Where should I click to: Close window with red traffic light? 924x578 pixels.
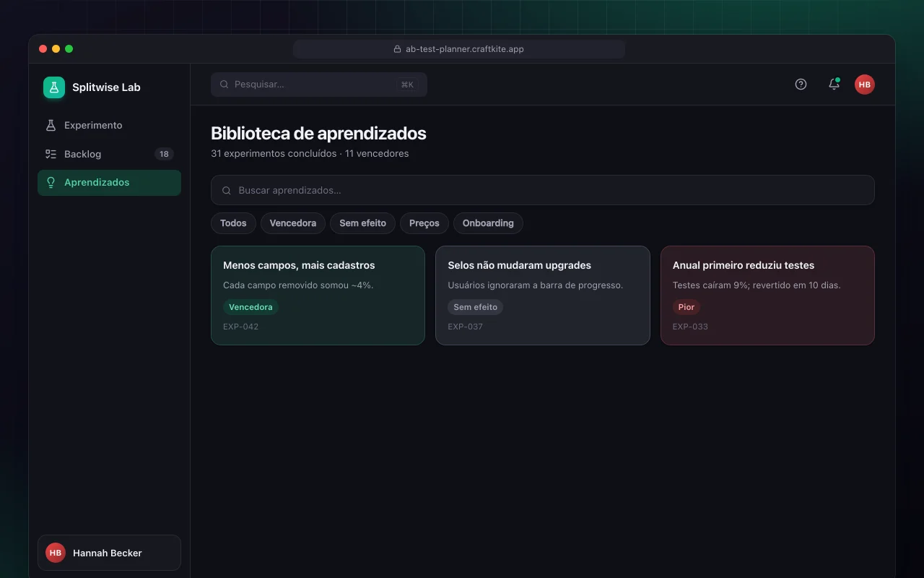tap(43, 49)
